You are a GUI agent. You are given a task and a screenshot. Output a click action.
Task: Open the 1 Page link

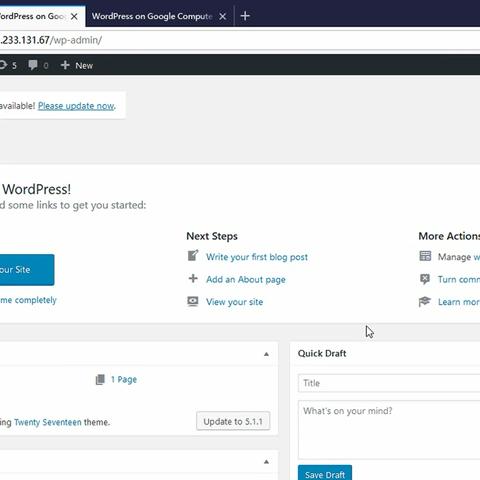[x=124, y=379]
